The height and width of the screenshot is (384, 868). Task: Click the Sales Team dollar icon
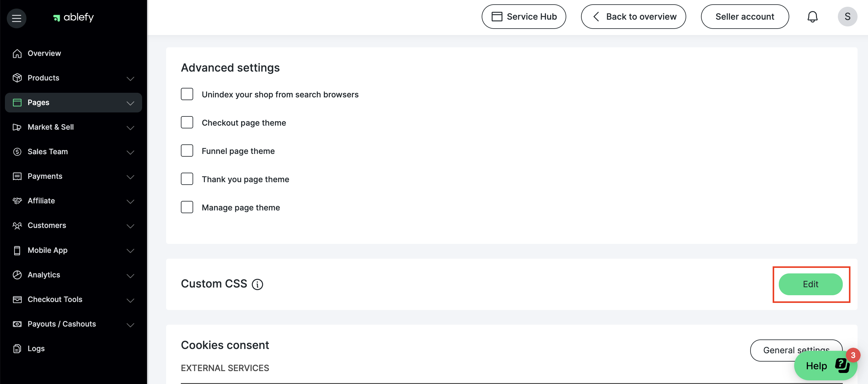(x=17, y=151)
